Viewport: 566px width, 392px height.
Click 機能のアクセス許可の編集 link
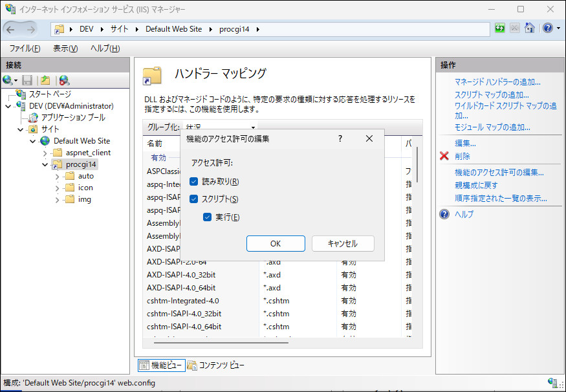pos(499,173)
